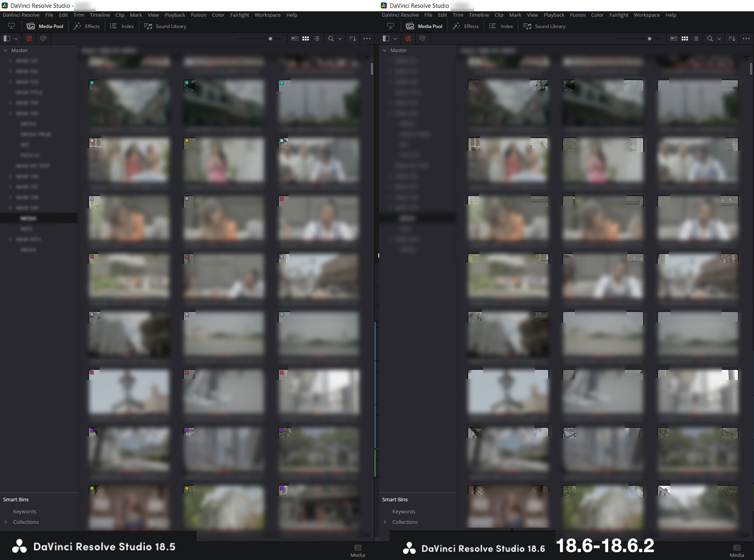
Task: Click Smart Bins header in right window
Action: pos(395,499)
